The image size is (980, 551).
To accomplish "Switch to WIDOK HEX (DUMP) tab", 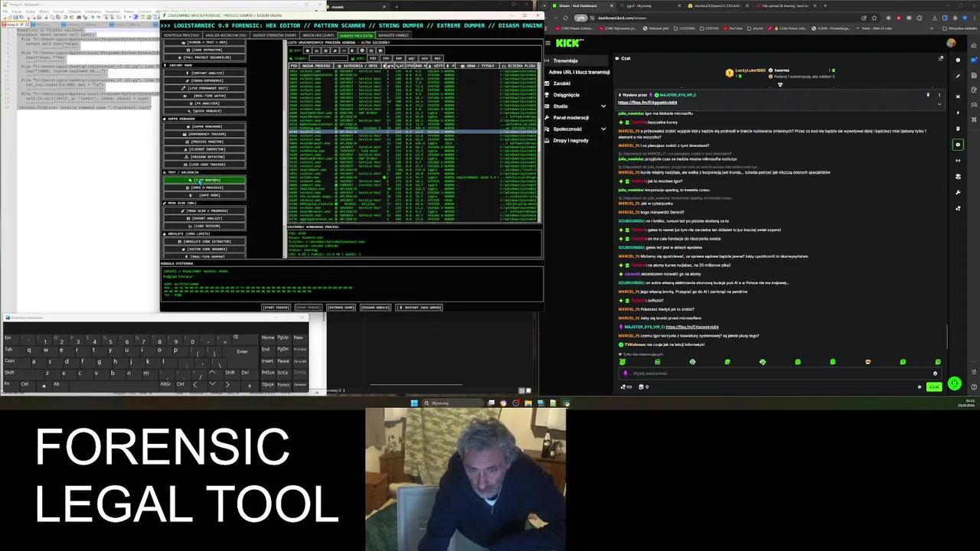I will (318, 35).
